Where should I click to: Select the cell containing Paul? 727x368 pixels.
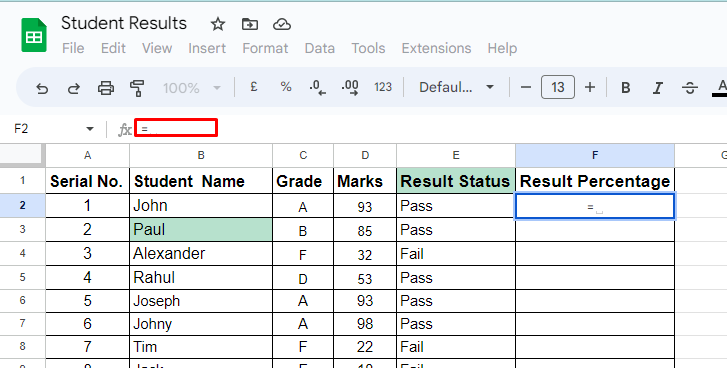point(201,230)
